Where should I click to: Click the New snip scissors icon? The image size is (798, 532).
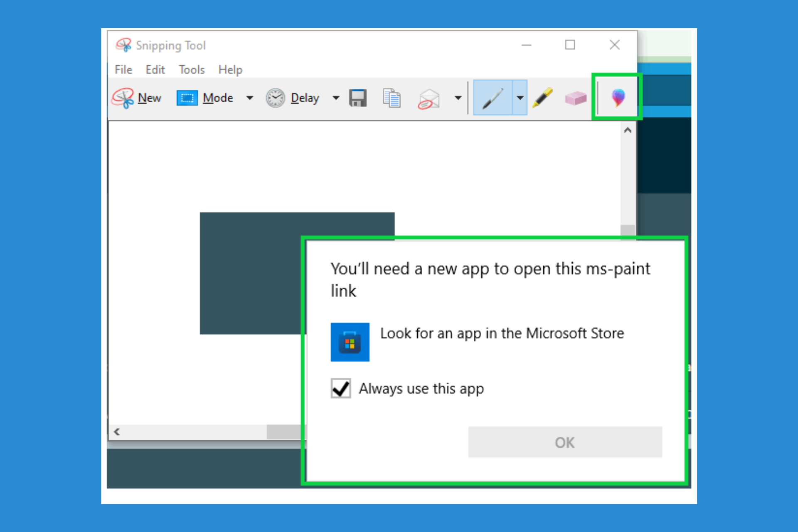pyautogui.click(x=123, y=98)
